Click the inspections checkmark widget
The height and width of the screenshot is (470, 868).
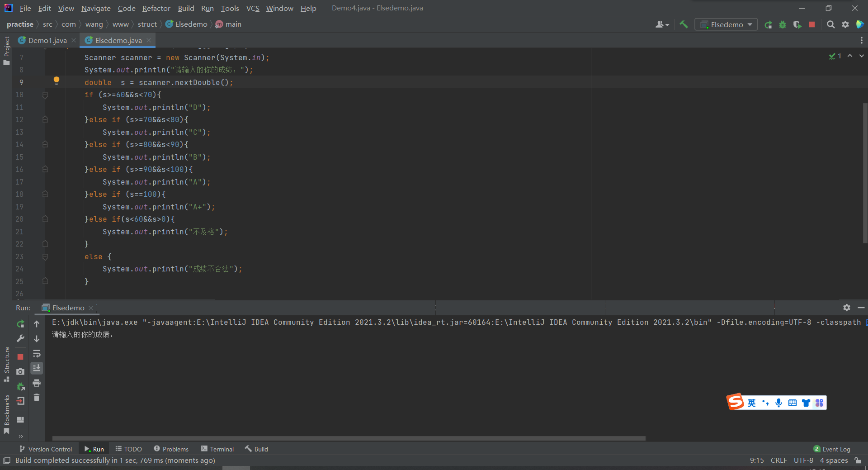click(835, 56)
